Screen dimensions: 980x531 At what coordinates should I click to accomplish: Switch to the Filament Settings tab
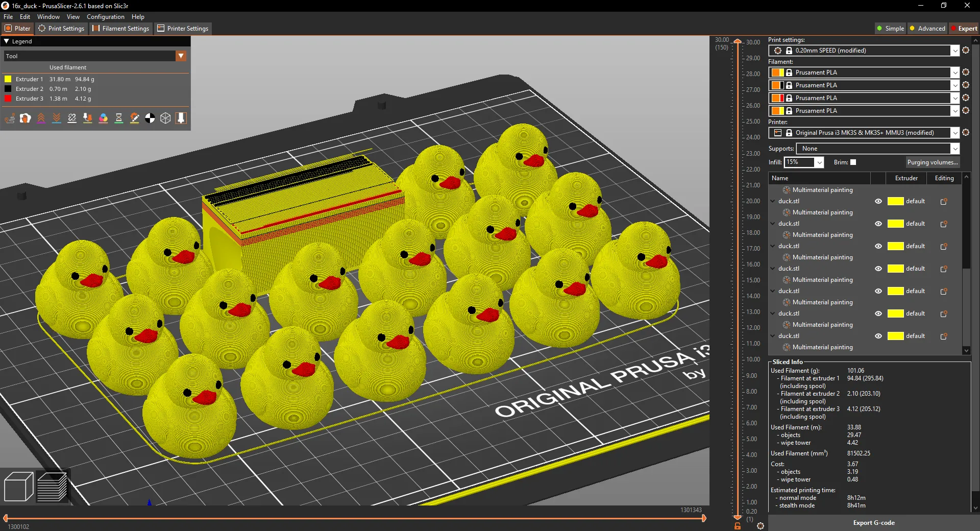click(x=121, y=29)
